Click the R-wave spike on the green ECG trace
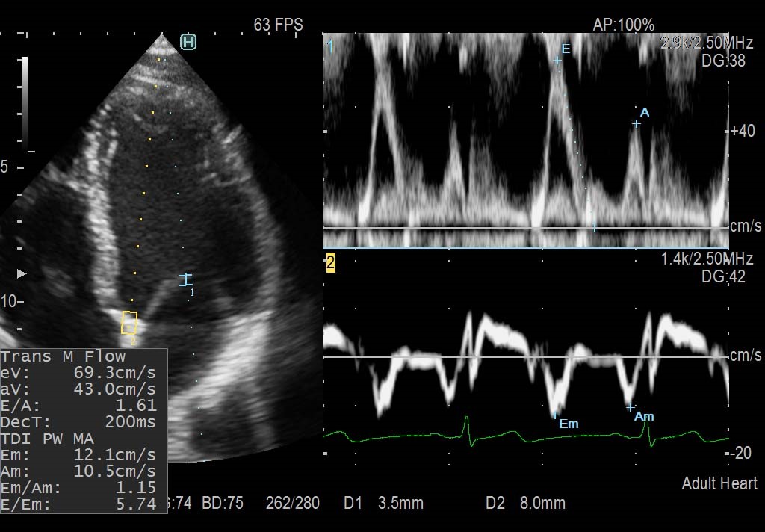This screenshot has width=765, height=532. pos(468,426)
